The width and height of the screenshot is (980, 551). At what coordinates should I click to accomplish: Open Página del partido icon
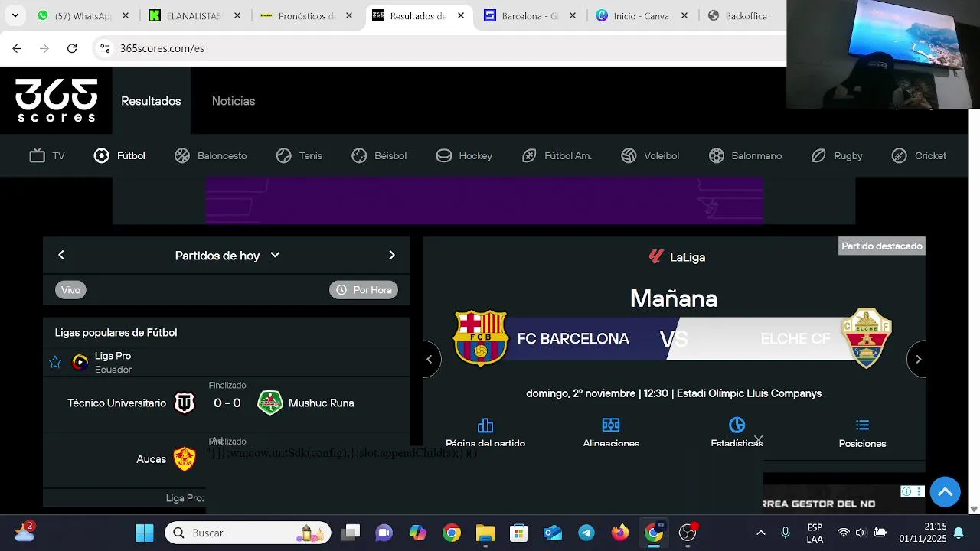[485, 425]
